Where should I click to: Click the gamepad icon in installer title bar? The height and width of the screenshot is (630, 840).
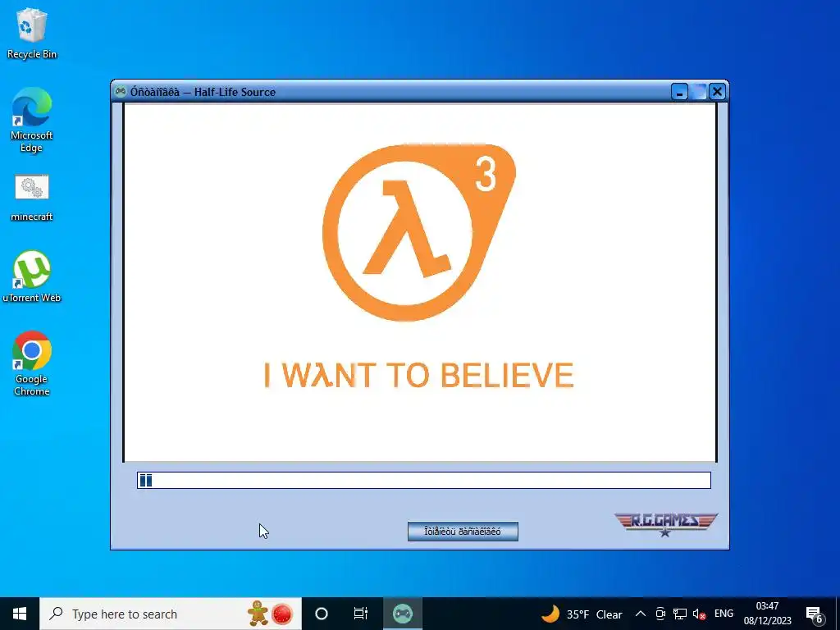pyautogui.click(x=121, y=92)
